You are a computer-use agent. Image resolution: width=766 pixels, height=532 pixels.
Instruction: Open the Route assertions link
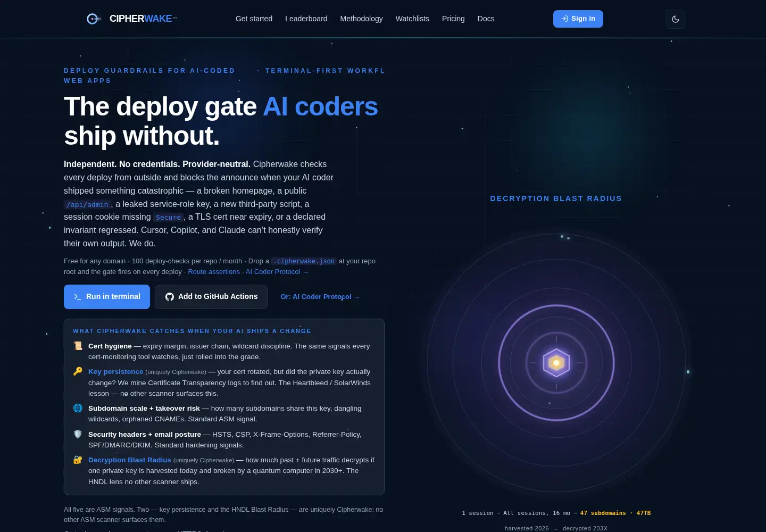(214, 272)
